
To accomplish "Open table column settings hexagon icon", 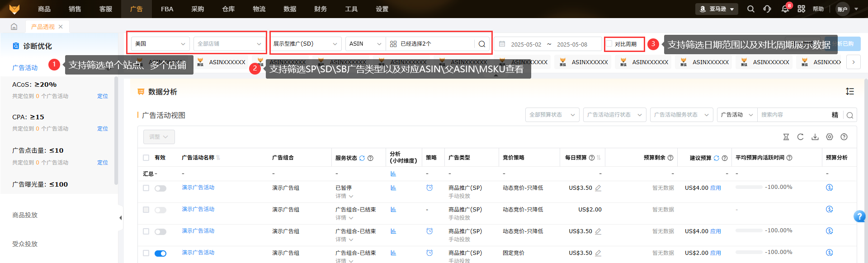I will (x=830, y=137).
